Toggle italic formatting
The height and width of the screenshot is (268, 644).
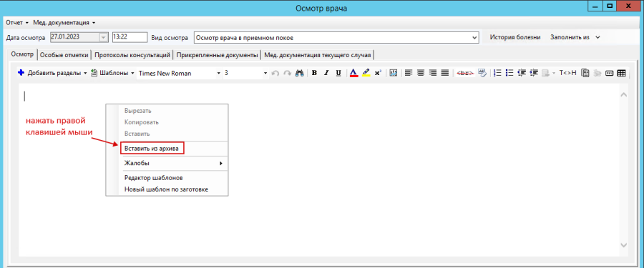coord(326,74)
